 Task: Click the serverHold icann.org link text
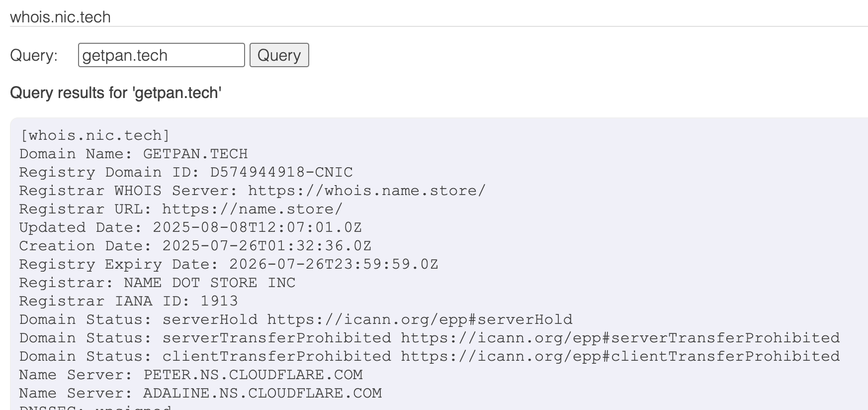point(420,319)
